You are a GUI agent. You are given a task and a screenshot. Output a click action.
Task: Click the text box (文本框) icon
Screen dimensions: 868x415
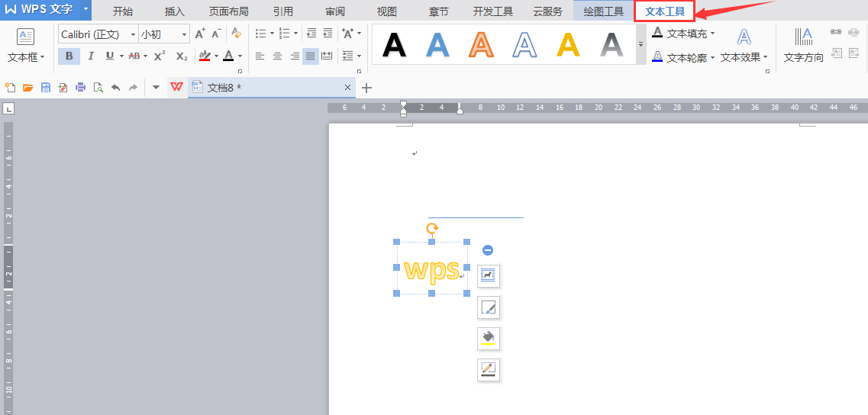[25, 37]
